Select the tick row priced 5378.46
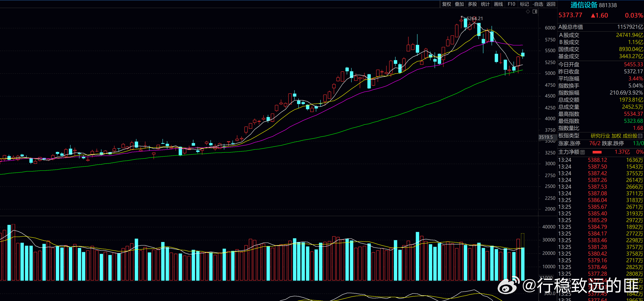This screenshot has width=644, height=301. coord(601,267)
